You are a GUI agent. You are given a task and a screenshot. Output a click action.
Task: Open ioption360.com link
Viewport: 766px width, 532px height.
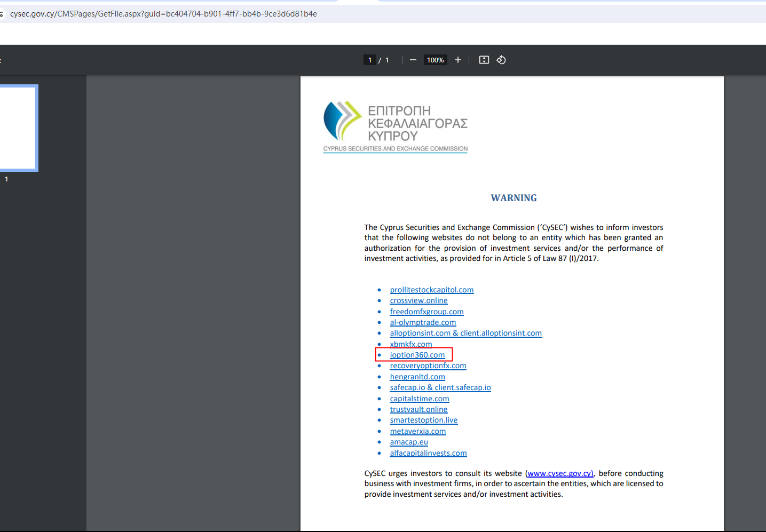tap(417, 355)
